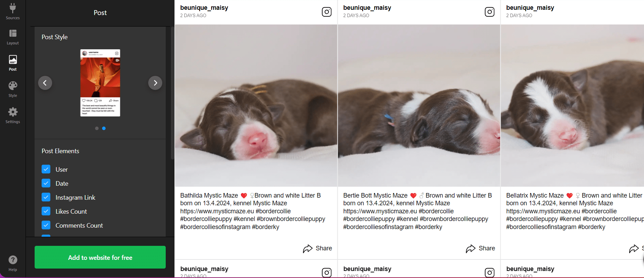The width and height of the screenshot is (644, 278).
Task: Click share arrow icon on Bathilda post
Action: (x=308, y=249)
